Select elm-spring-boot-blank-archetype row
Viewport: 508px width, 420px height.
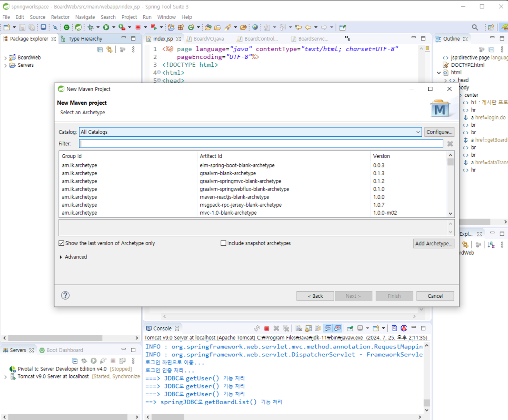[x=253, y=165]
